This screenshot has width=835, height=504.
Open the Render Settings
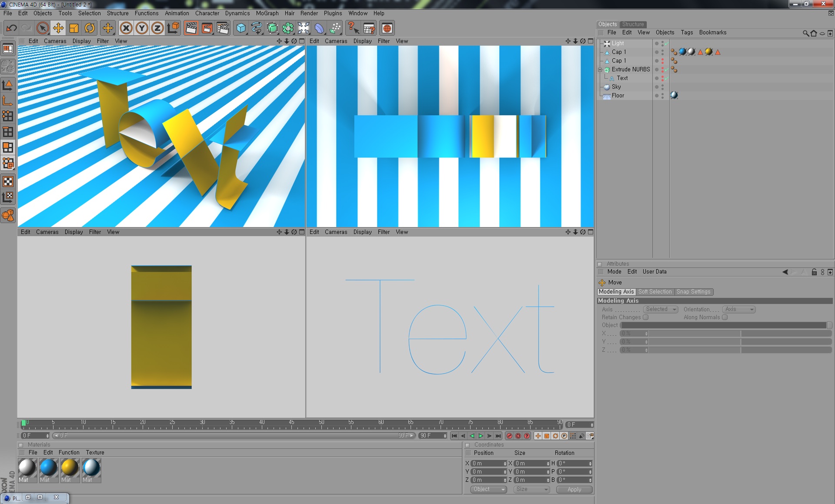pos(223,28)
